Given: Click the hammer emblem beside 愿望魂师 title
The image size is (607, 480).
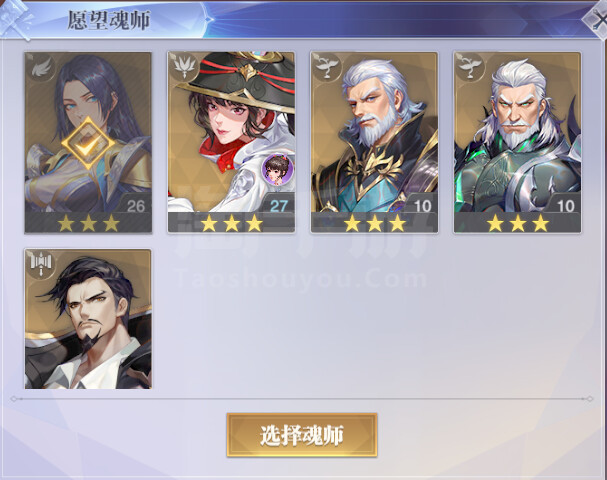Looking at the screenshot, I should click(15, 20).
